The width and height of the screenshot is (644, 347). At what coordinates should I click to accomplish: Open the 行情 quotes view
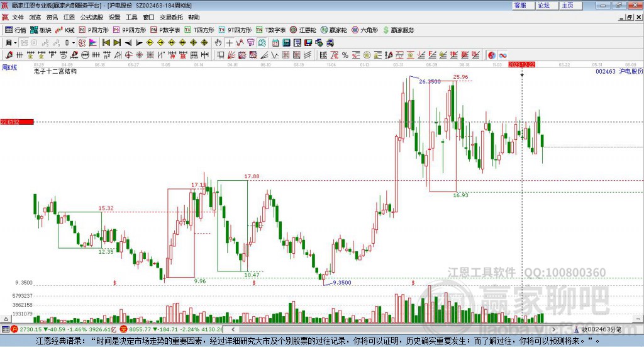(16, 30)
